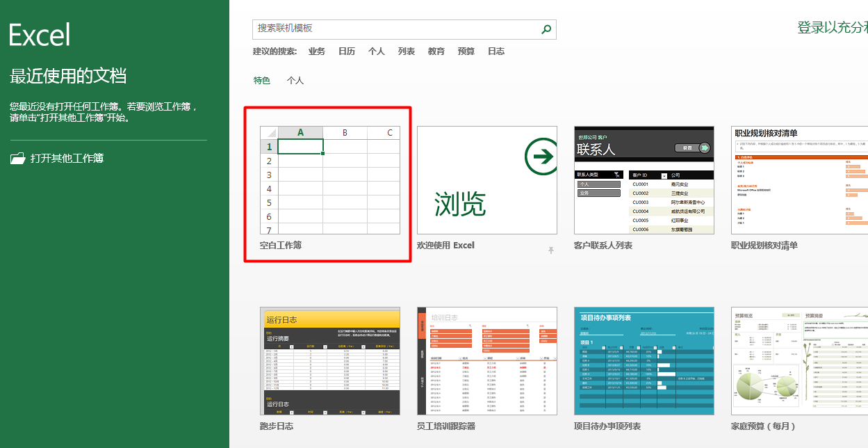Click the 跑步日志 caption text
The width and height of the screenshot is (868, 448).
point(277,426)
